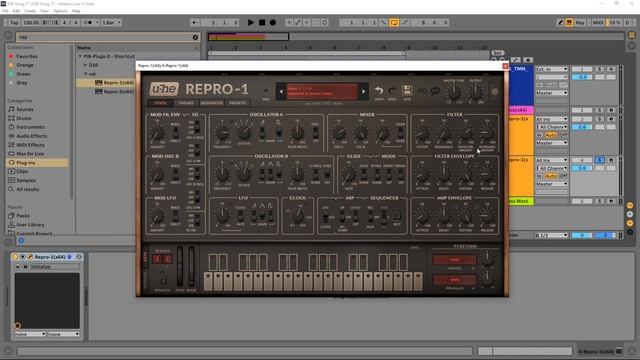
Task: Click the Redo arrow in Repro-1
Action: pos(392,91)
